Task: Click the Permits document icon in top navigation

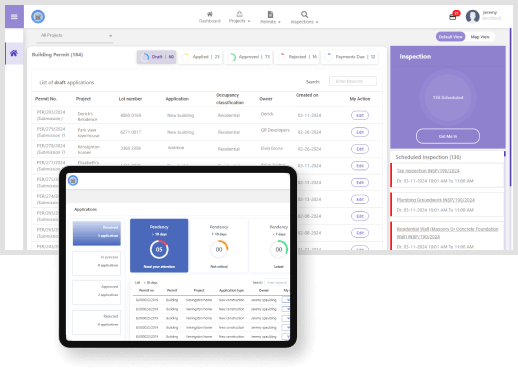Action: 270,14
